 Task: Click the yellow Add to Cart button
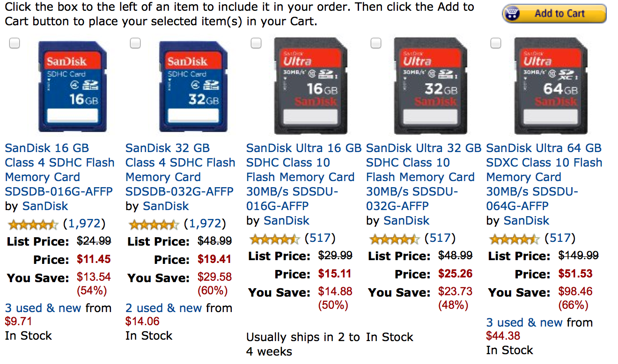(554, 14)
